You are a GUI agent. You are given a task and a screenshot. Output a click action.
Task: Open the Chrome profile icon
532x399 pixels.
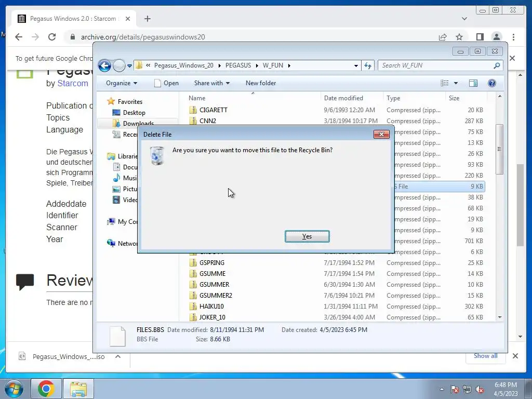pyautogui.click(x=496, y=37)
